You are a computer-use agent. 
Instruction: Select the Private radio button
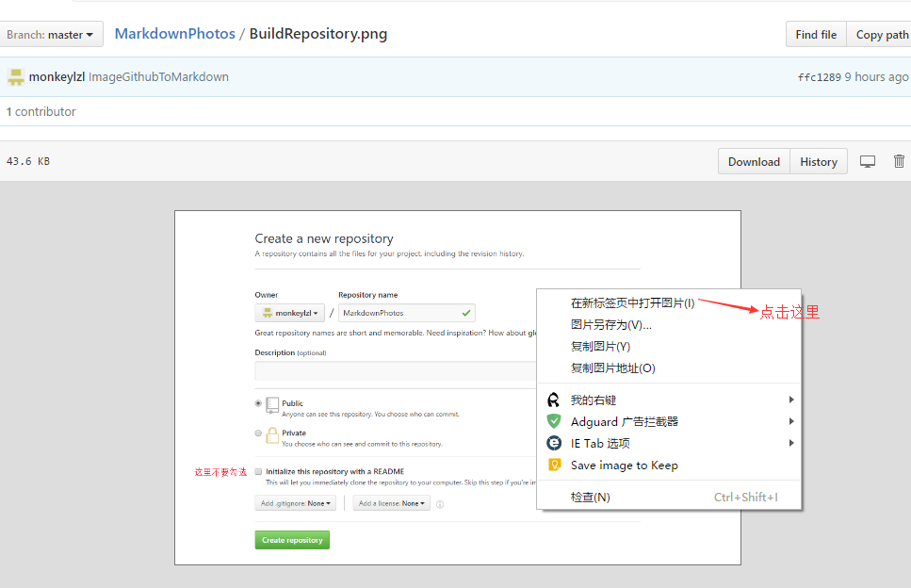pos(258,433)
